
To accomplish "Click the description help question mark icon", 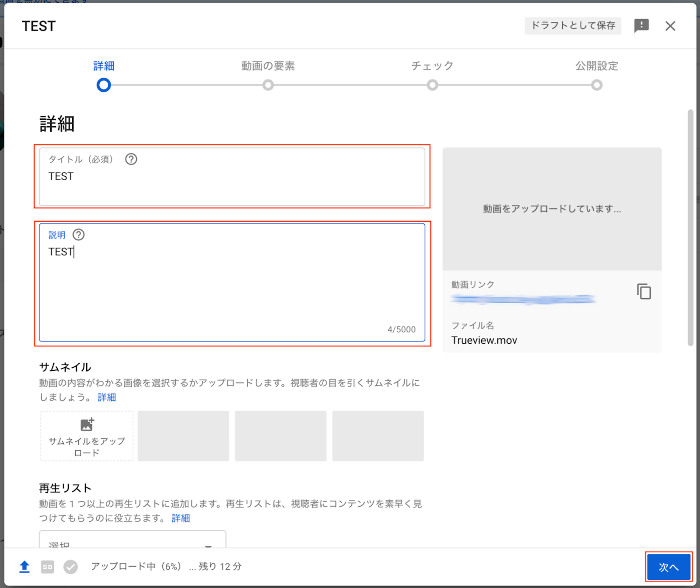I will [x=78, y=235].
